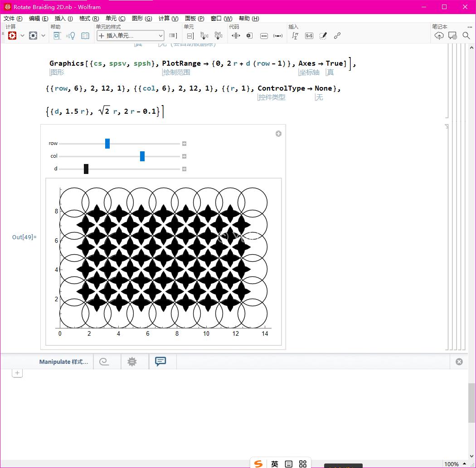Click the chat bubble icon in bottom bar
The image size is (476, 468).
coord(160,361)
